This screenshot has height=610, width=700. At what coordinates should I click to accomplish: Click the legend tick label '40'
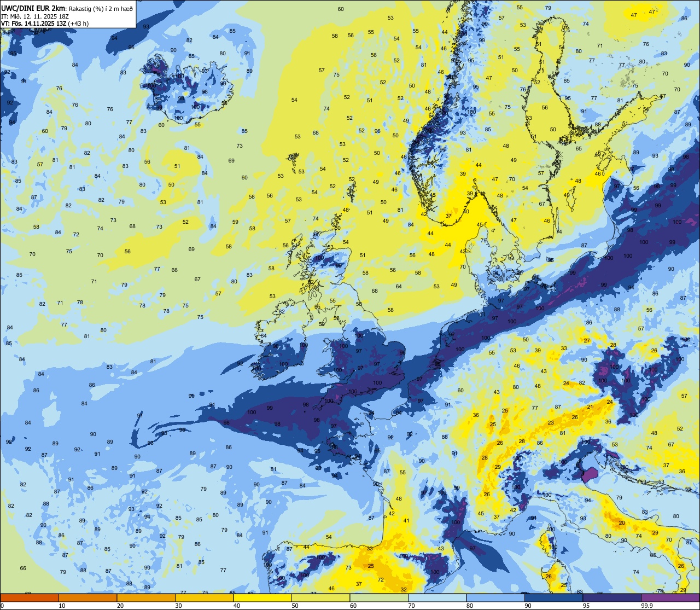click(x=237, y=606)
